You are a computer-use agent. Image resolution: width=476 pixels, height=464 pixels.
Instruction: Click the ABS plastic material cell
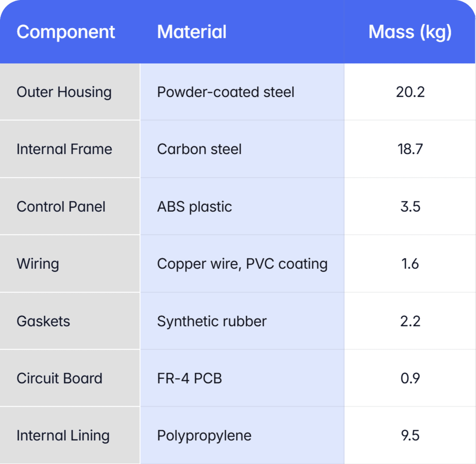(242, 206)
